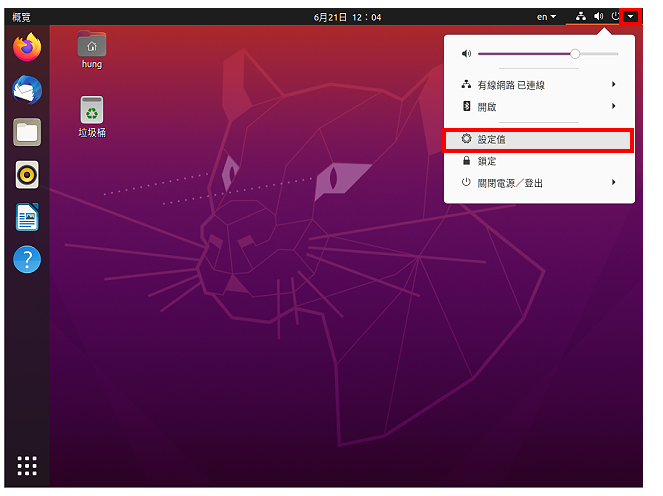663x496 pixels.
Task: Open 設定值 settings menu item
Action: click(538, 140)
